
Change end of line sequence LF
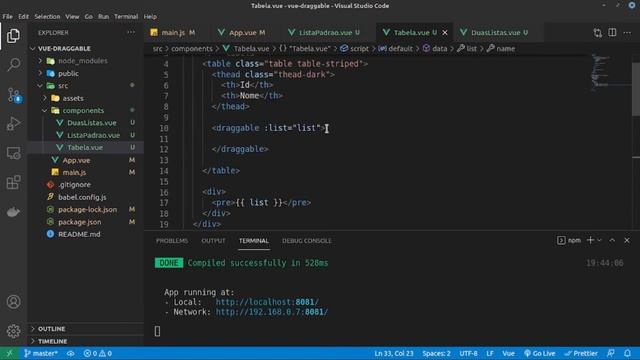point(490,353)
